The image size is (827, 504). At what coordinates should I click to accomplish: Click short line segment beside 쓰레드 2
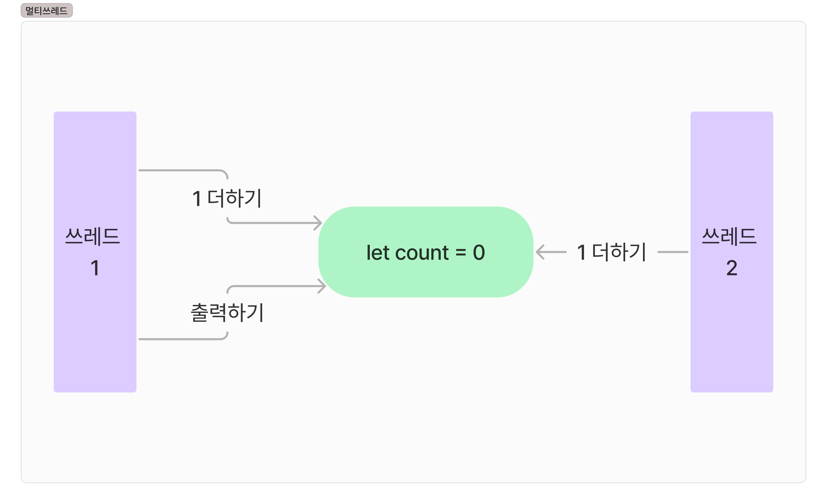[673, 252]
